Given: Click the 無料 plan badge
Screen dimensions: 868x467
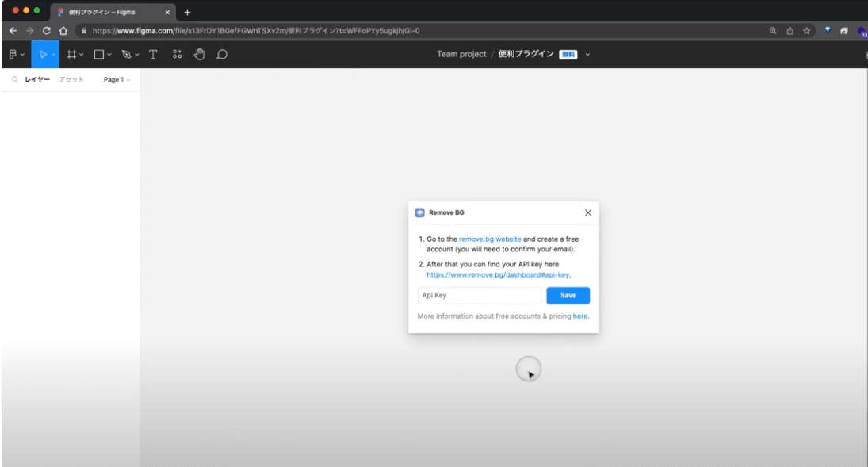Looking at the screenshot, I should point(568,54).
